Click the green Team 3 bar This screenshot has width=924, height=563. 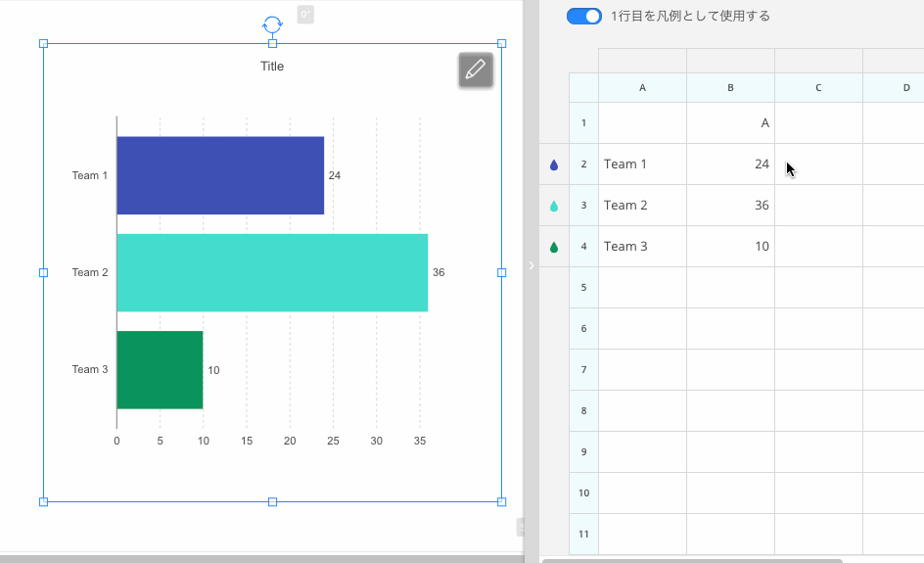(x=160, y=369)
